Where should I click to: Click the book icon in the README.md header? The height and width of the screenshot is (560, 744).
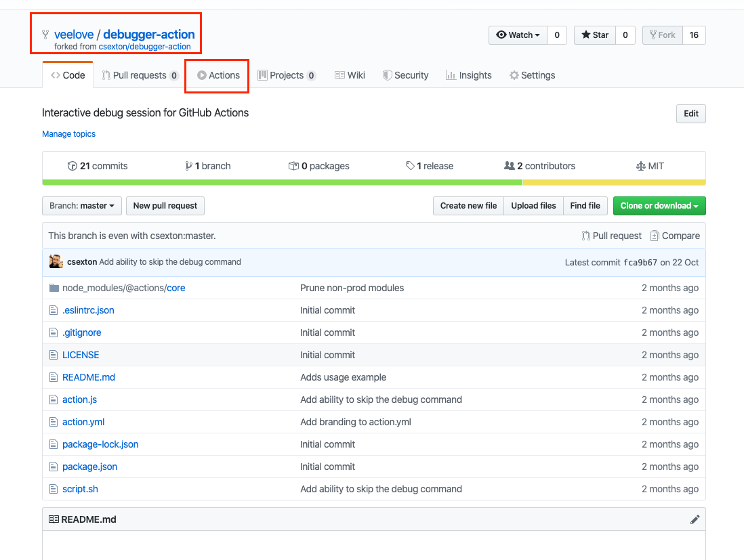[54, 519]
